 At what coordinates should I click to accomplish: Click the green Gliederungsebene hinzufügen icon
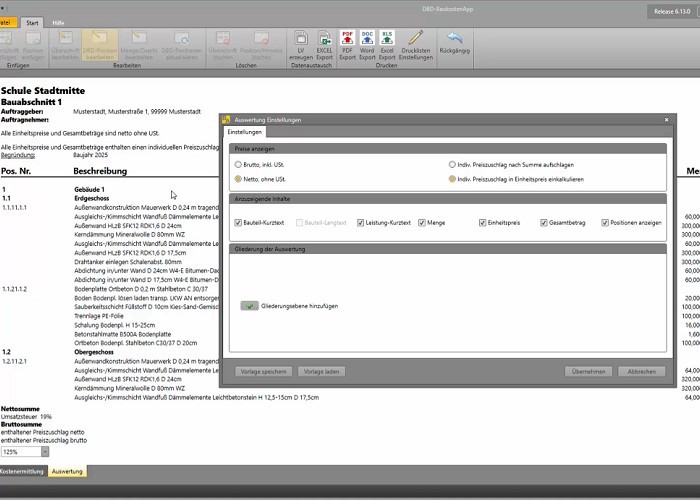250,306
